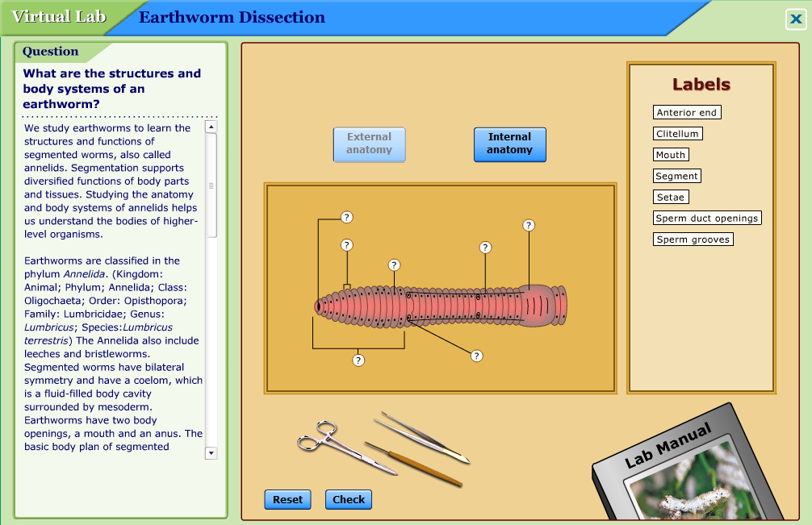Select the 'Mouth' label
The height and width of the screenshot is (525, 812).
click(671, 155)
